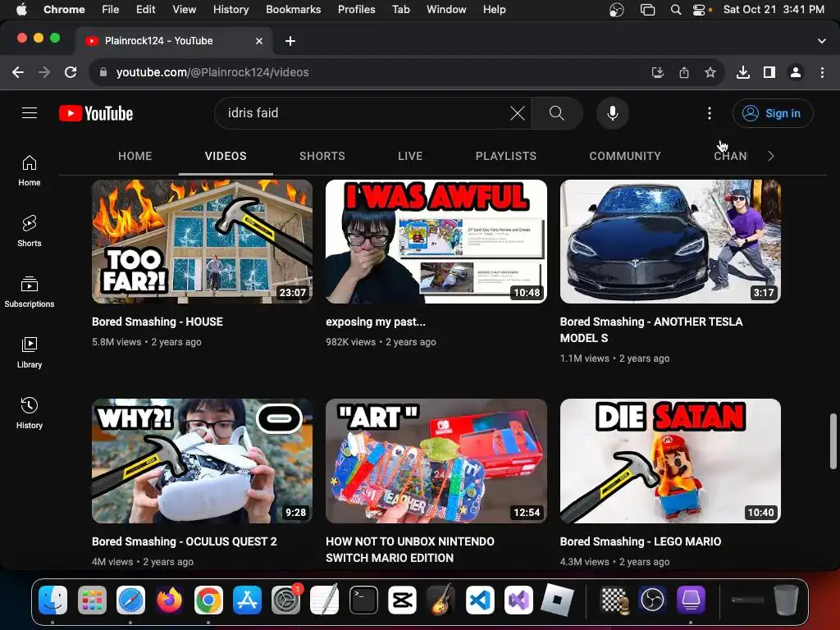Open the "ART" Nintendo Switch thumbnail
The height and width of the screenshot is (630, 840).
click(x=436, y=461)
